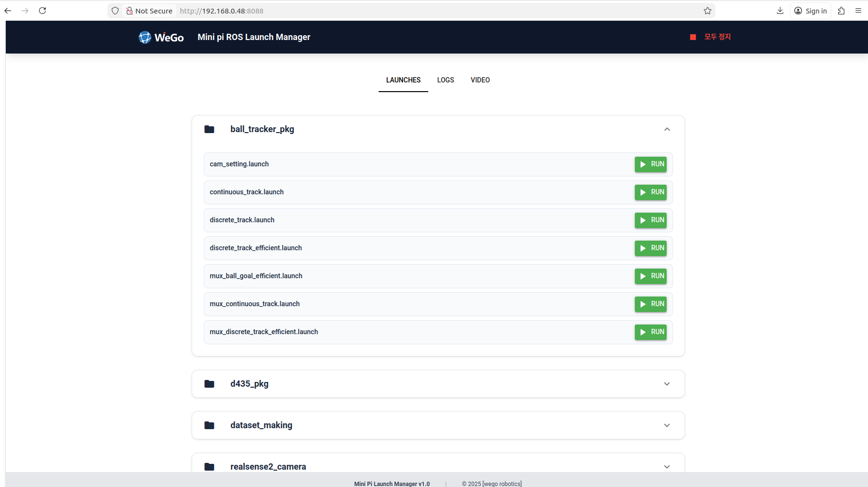
Task: Switch to the LAUNCHES tab
Action: [403, 80]
